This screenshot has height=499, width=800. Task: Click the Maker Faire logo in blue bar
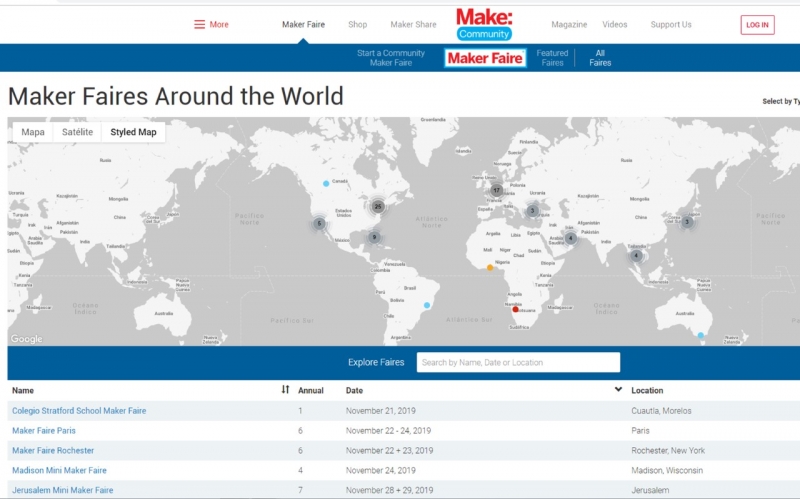tap(485, 58)
